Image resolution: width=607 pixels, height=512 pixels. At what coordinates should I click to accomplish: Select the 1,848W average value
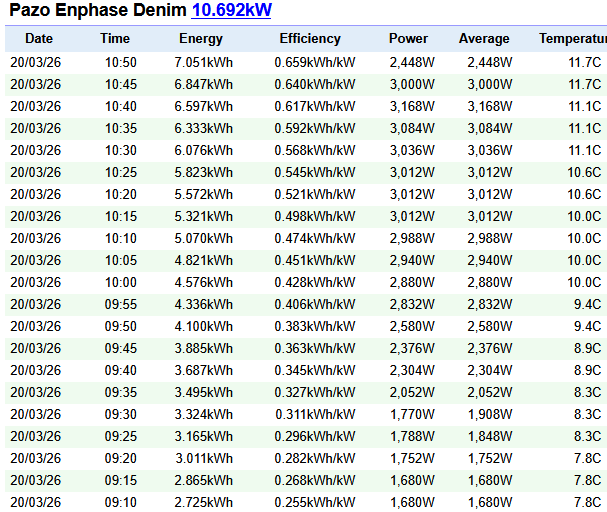(490, 437)
